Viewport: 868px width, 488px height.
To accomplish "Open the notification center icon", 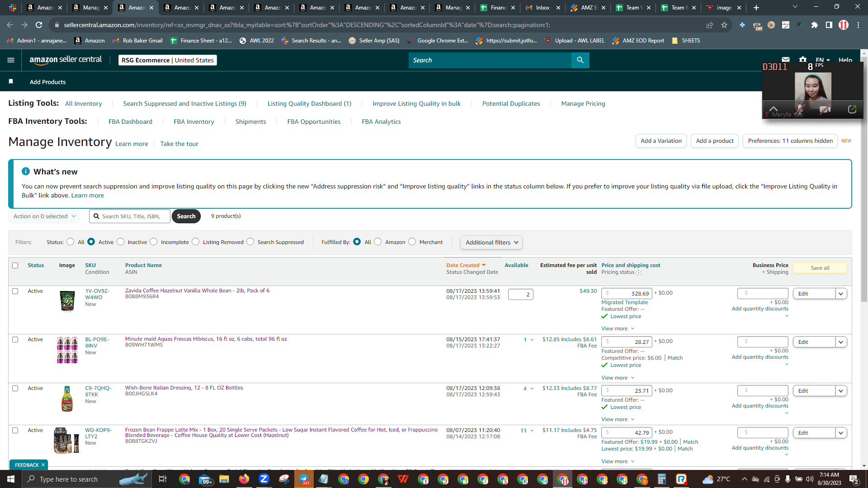I will (x=854, y=479).
